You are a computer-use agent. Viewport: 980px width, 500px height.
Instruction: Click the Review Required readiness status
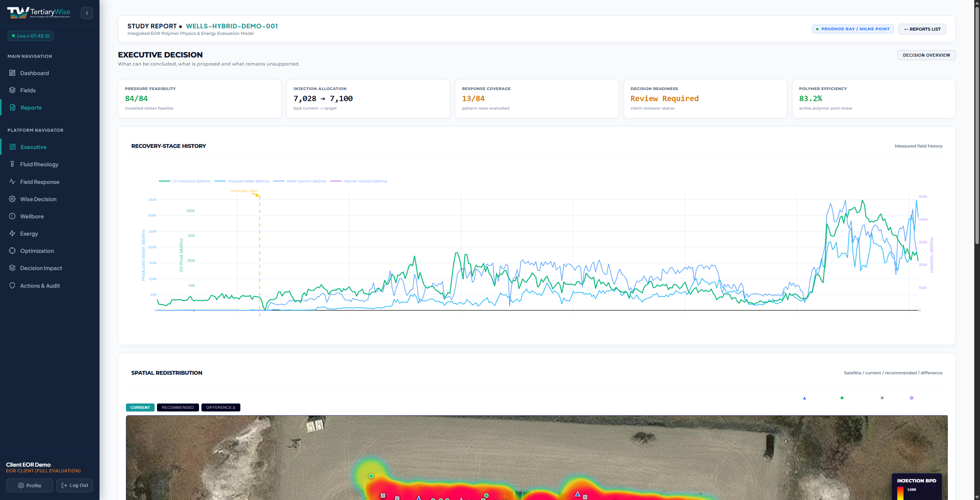[665, 98]
